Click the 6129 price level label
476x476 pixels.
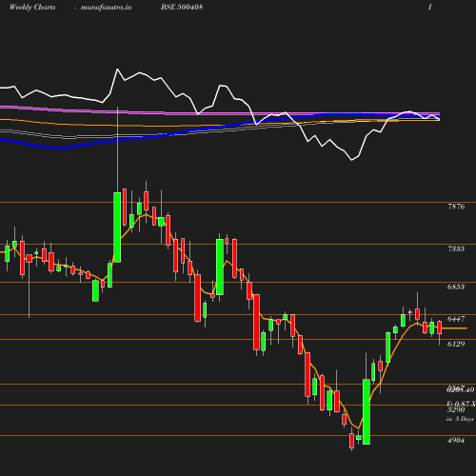tap(456, 344)
